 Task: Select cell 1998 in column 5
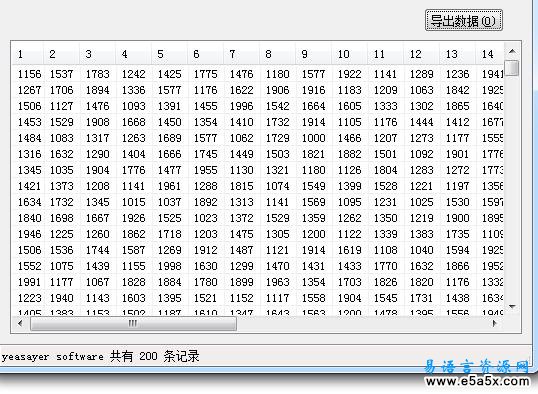(170, 266)
